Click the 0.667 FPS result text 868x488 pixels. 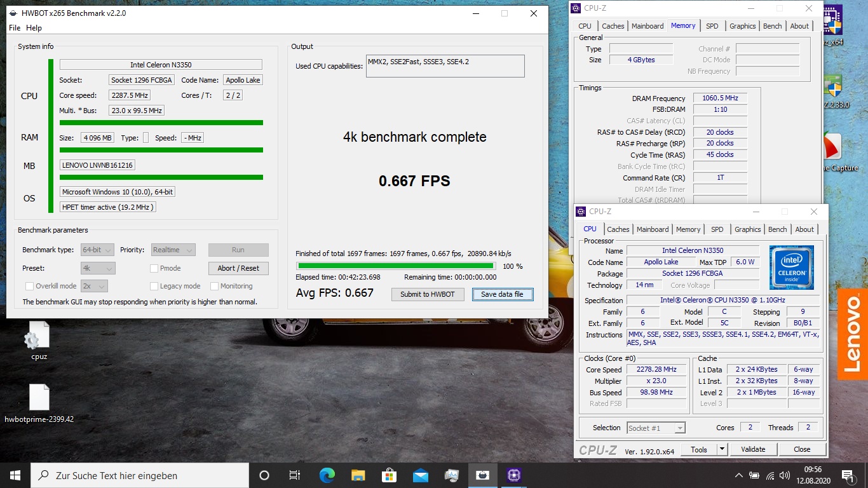(414, 181)
